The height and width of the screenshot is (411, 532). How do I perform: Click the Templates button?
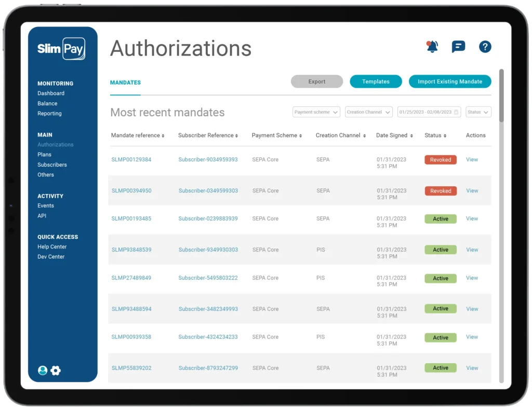tap(376, 81)
